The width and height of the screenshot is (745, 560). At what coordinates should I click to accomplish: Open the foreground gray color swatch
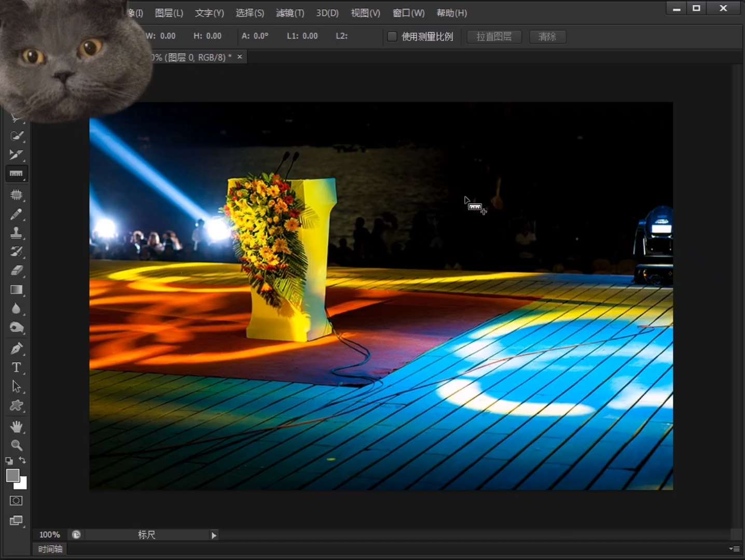(x=12, y=475)
